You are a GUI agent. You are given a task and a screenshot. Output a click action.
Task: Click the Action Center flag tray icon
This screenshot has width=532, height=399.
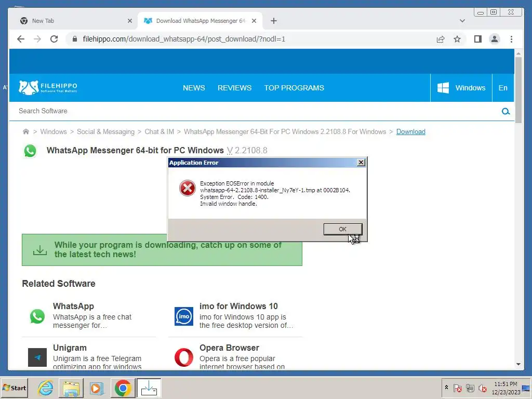(457, 388)
